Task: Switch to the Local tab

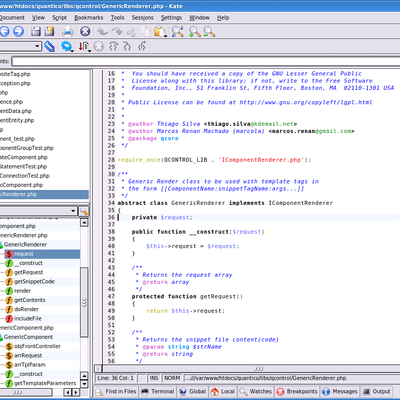Action: click(x=223, y=391)
